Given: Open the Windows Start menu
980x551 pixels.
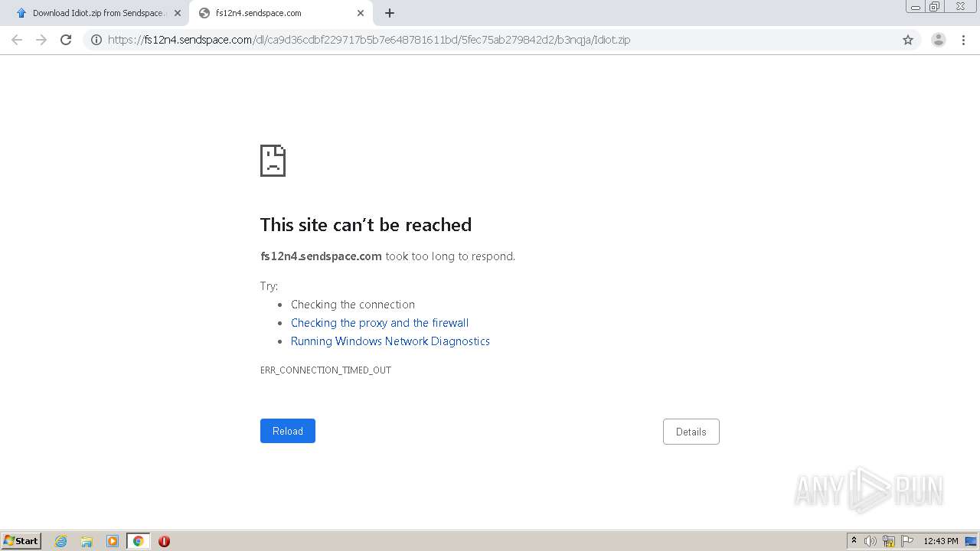Looking at the screenshot, I should (21, 541).
